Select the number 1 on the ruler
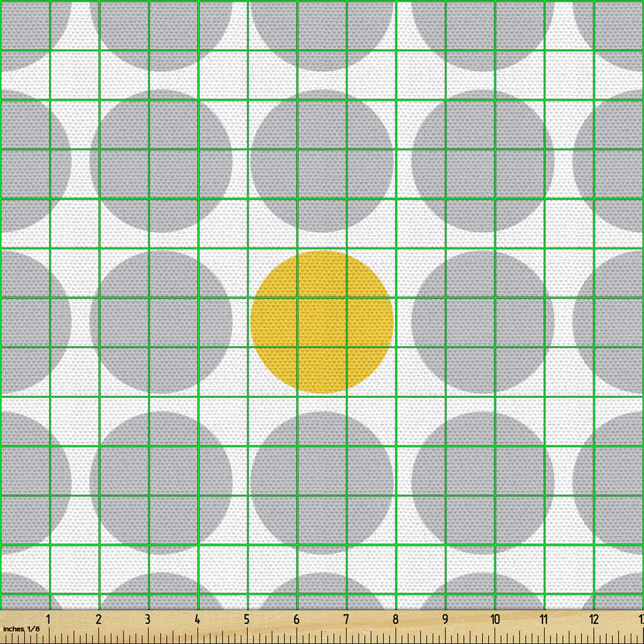The image size is (644, 644). pos(49,620)
